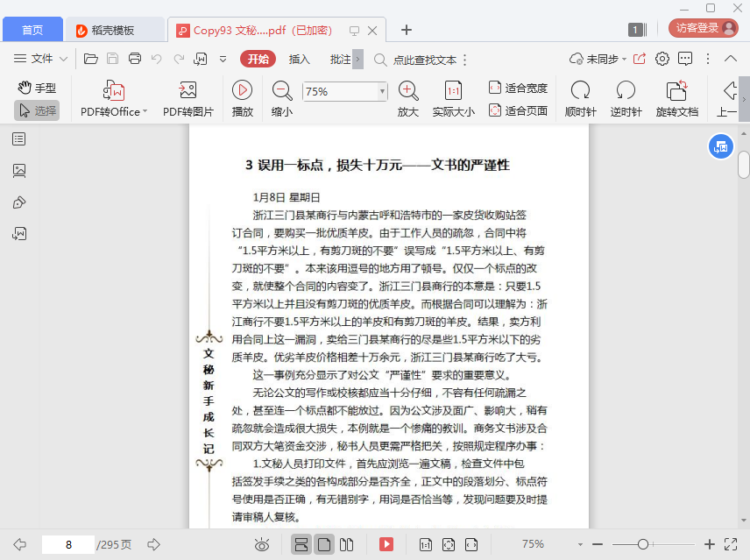Enable single page view mode
The height and width of the screenshot is (560, 750).
(x=324, y=544)
